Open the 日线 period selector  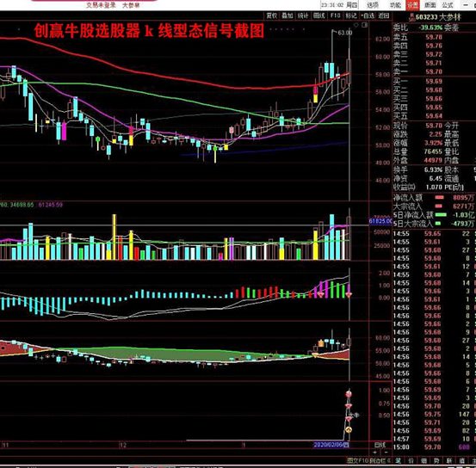pyautogui.click(x=380, y=445)
